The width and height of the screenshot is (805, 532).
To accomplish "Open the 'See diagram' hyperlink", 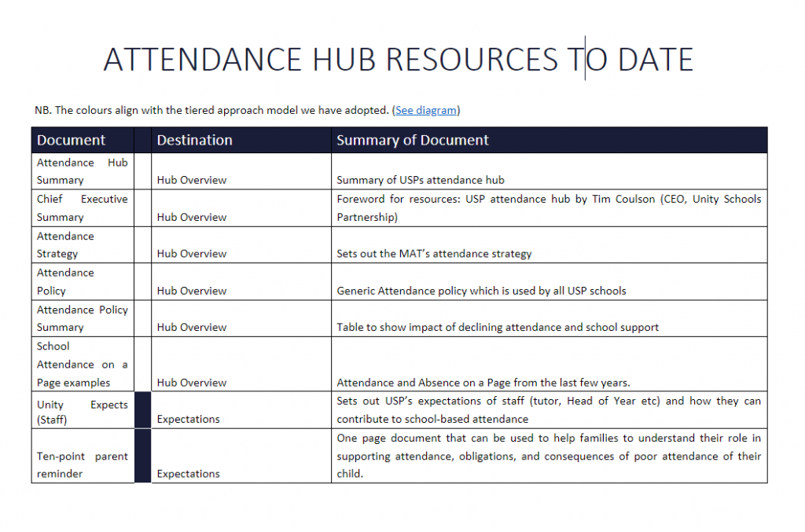I will [425, 110].
